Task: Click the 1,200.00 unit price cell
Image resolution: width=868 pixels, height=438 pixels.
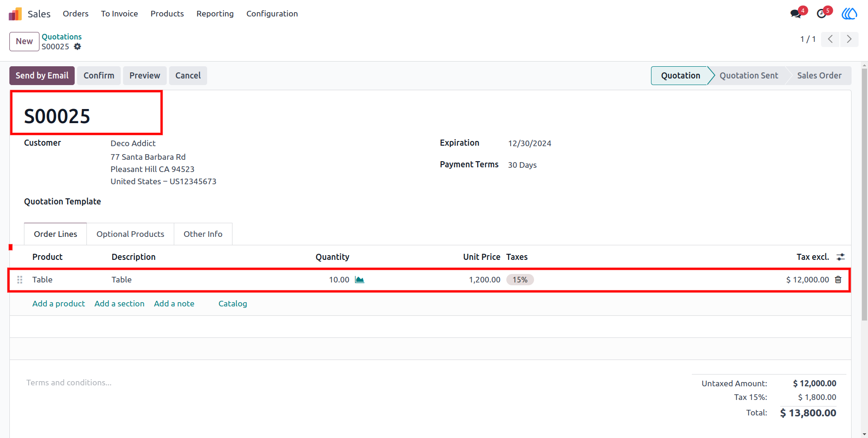Action: pyautogui.click(x=485, y=280)
